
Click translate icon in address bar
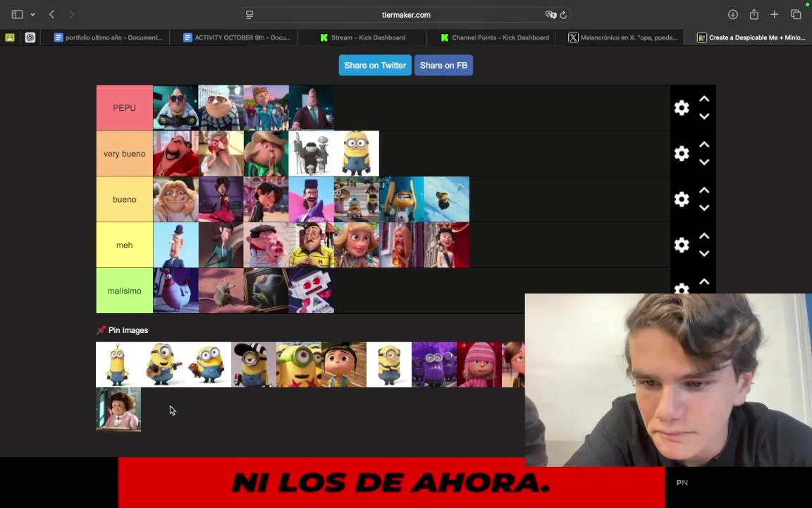(x=550, y=15)
